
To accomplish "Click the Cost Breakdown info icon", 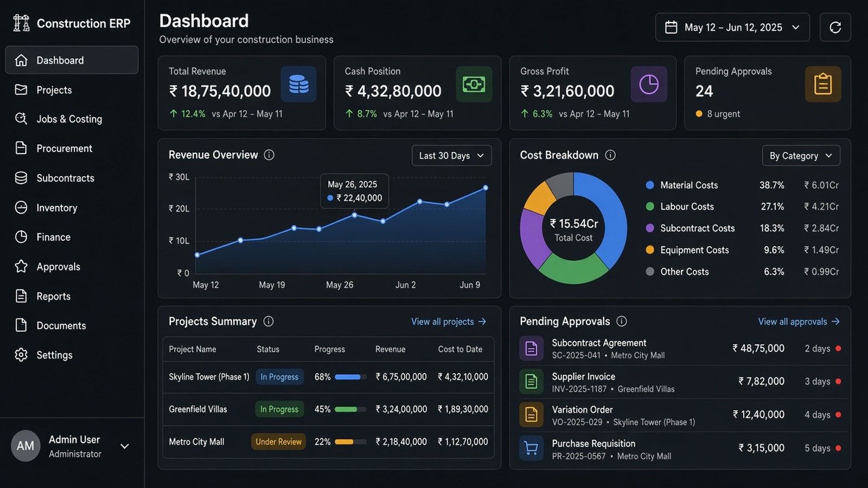I will tap(610, 155).
